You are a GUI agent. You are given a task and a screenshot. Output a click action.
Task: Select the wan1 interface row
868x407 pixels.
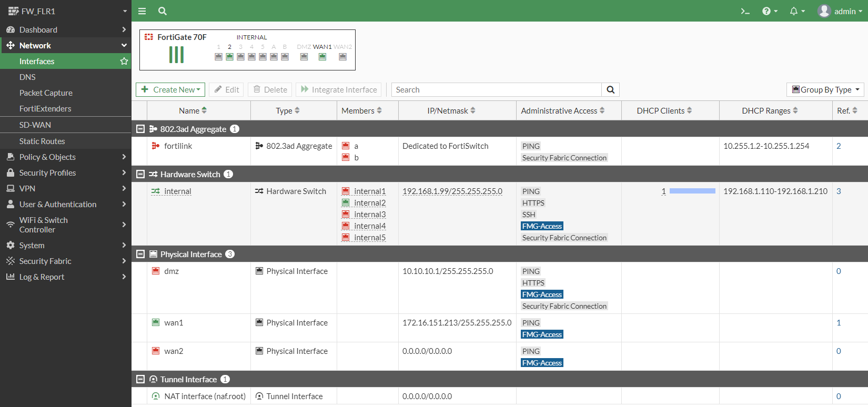(x=499, y=328)
